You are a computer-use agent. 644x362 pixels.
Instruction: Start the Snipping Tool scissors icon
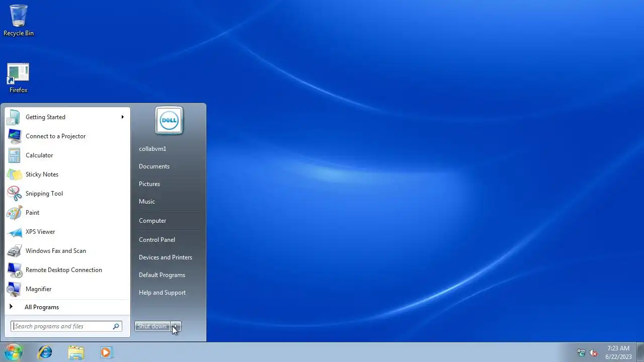tap(14, 194)
